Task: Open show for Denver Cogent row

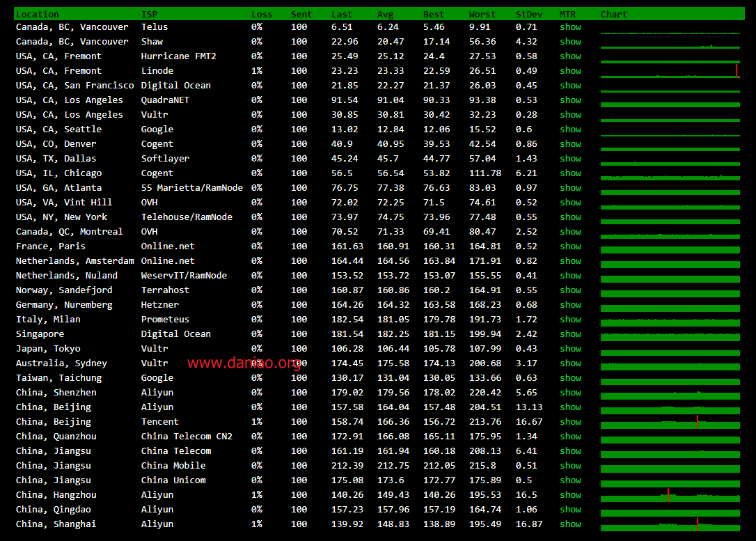Action: pyautogui.click(x=570, y=143)
